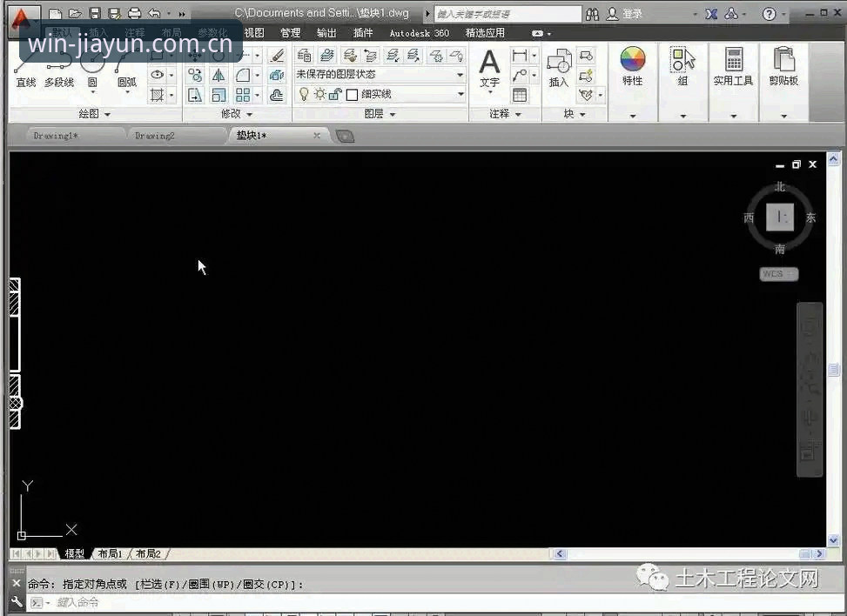This screenshot has width=847, height=616.
Task: Select the Text (文字) annotation tool
Action: point(489,62)
